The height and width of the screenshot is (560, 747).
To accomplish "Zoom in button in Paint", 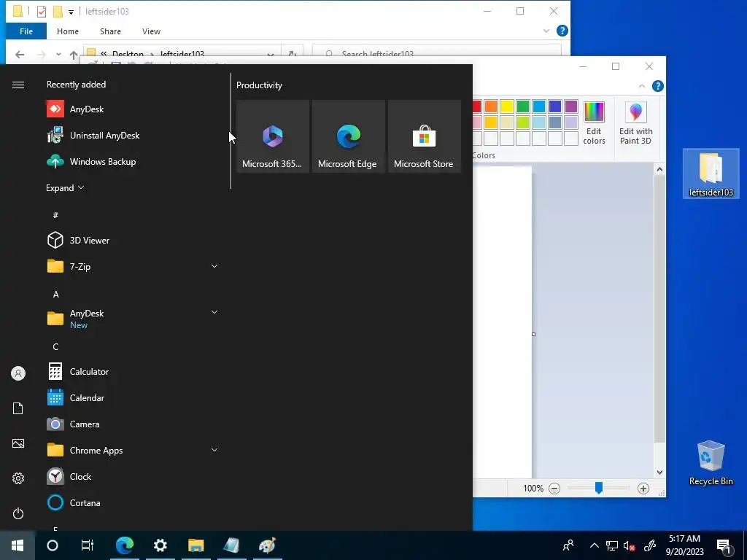I will (643, 489).
